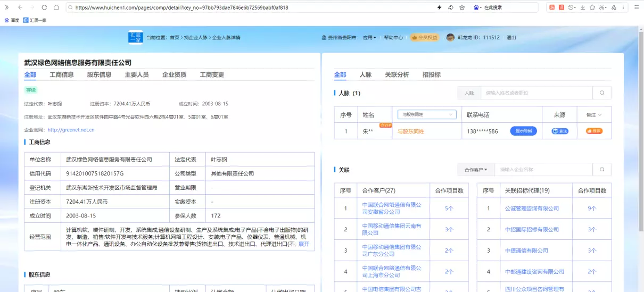
Task: Open the baidu search engine dropdown
Action: click(477, 7)
